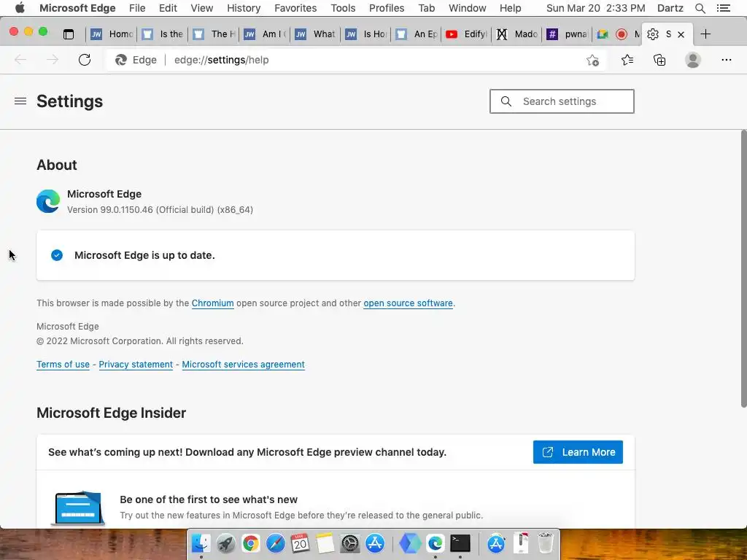Open the Window menu
The height and width of the screenshot is (560, 747).
[468, 8]
